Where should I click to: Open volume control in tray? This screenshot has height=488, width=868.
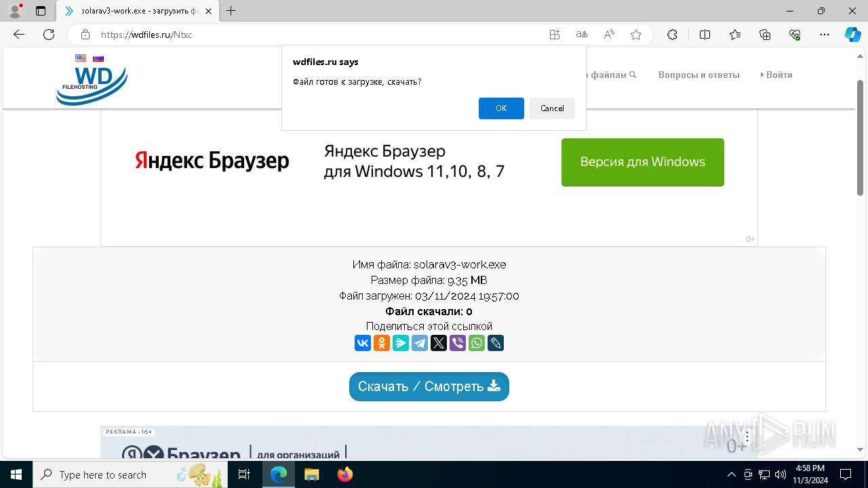780,474
